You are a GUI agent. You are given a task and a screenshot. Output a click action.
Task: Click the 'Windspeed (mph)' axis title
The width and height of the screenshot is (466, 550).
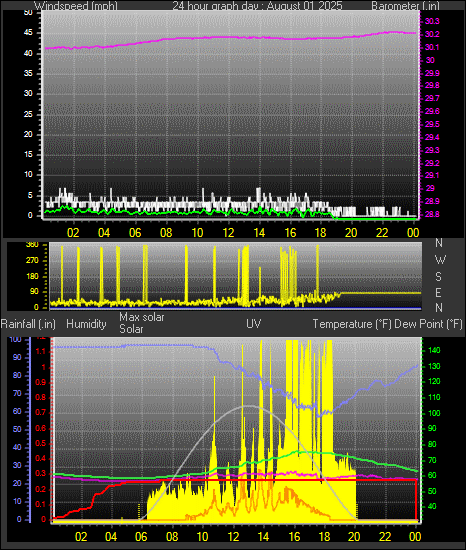76,5
